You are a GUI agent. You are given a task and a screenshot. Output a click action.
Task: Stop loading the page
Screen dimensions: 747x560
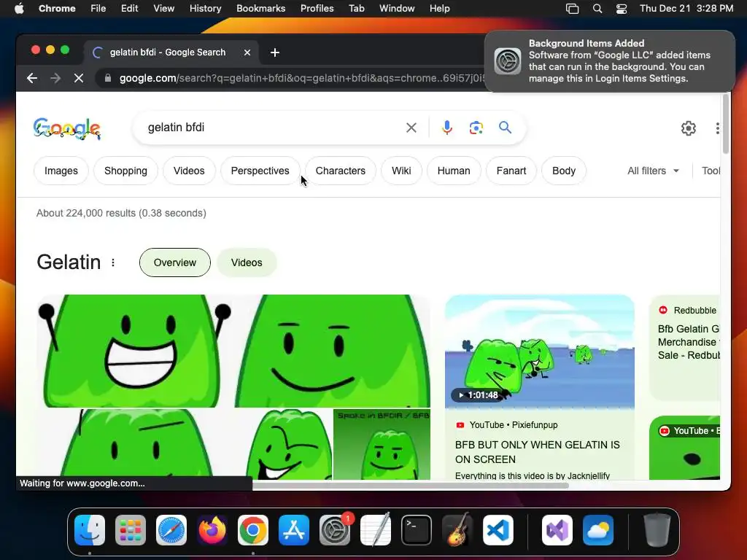[79, 78]
